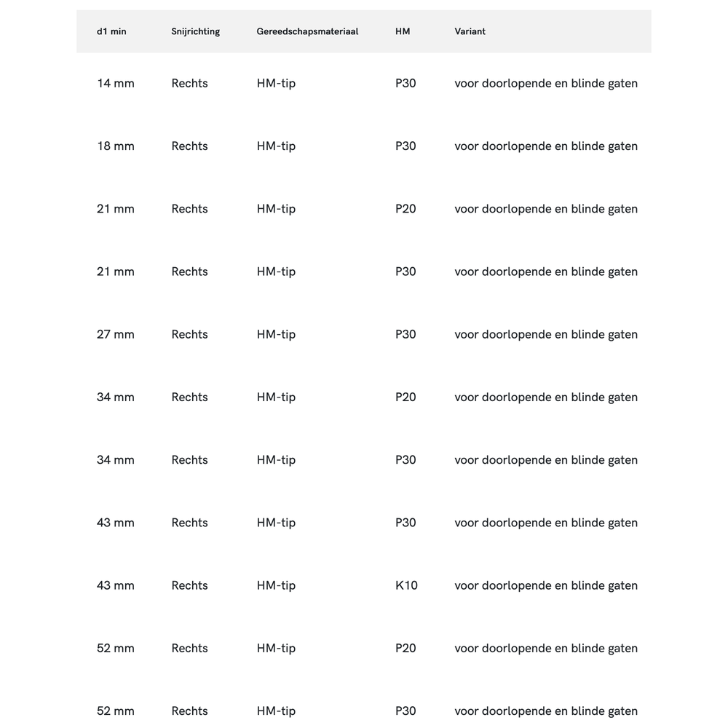
Task: Click the "d1 min" column header
Action: (x=111, y=31)
